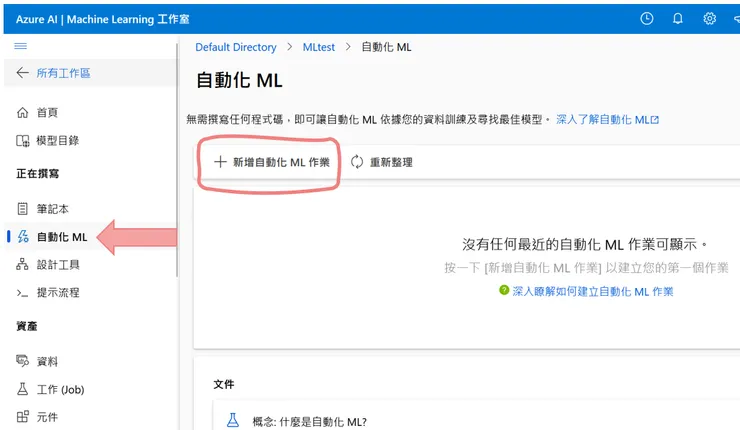Open MLtest breadcrumb link
Viewport: 740px width, 430px height.
coord(319,47)
